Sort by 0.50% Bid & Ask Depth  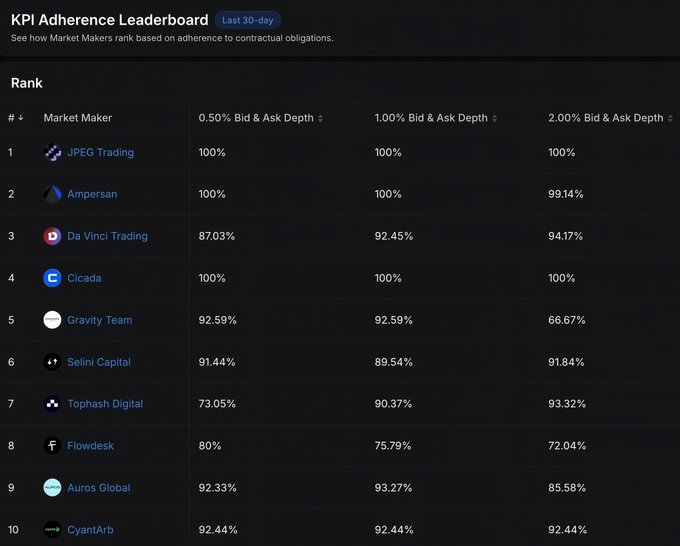click(x=320, y=118)
